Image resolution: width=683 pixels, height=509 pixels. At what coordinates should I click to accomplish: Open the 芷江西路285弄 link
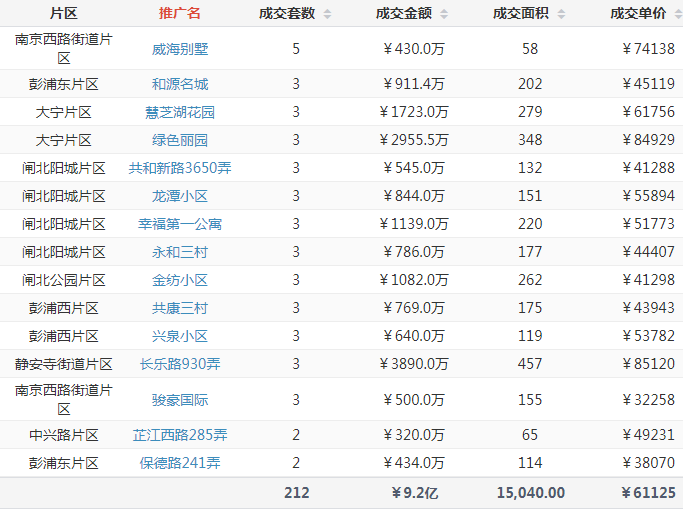coord(180,435)
